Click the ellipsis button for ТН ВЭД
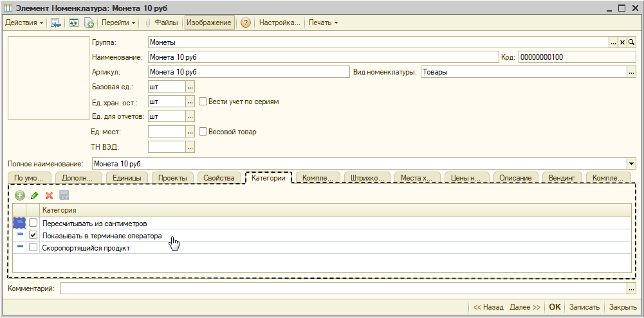The height and width of the screenshot is (318, 644). (x=190, y=146)
